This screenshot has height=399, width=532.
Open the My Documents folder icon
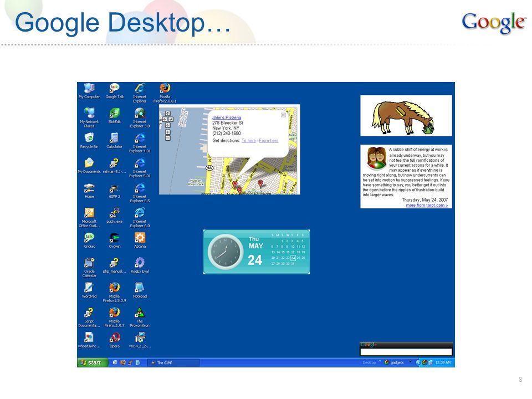point(89,165)
